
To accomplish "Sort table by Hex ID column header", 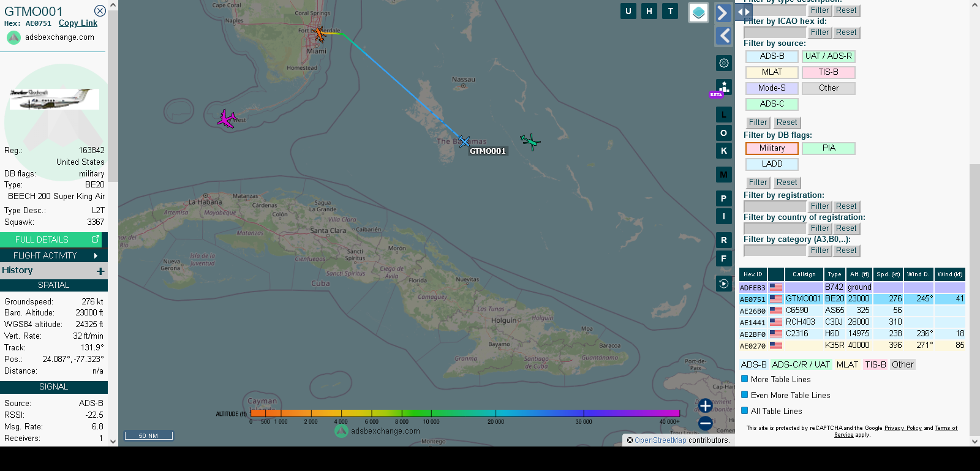I will 753,274.
